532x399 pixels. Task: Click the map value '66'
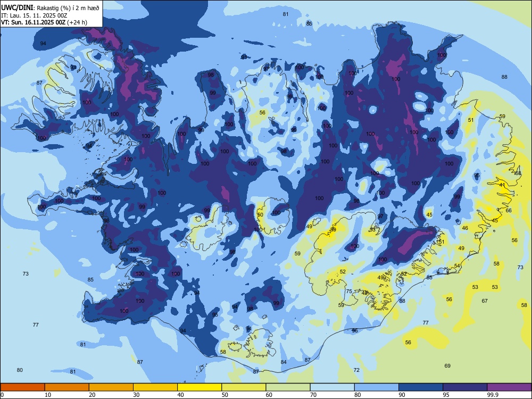coord(509,210)
